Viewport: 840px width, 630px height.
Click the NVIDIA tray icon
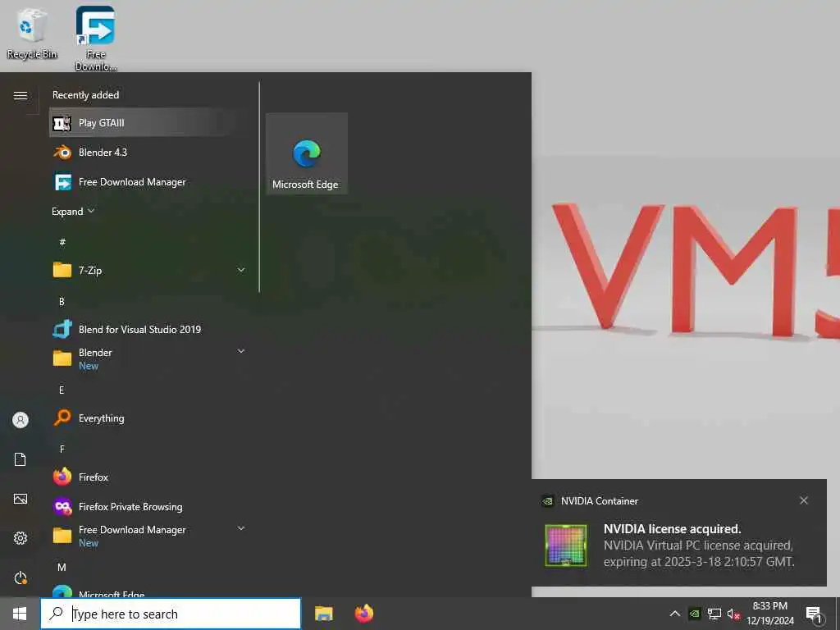coord(694,614)
